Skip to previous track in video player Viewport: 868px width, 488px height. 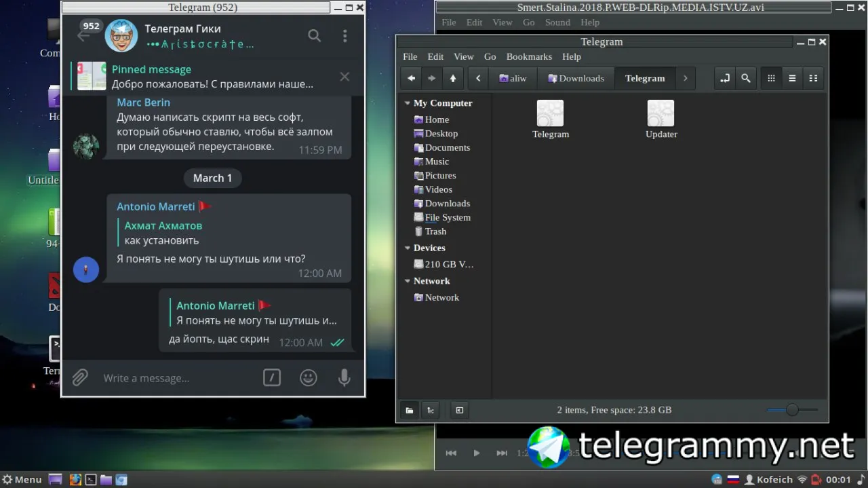[451, 453]
